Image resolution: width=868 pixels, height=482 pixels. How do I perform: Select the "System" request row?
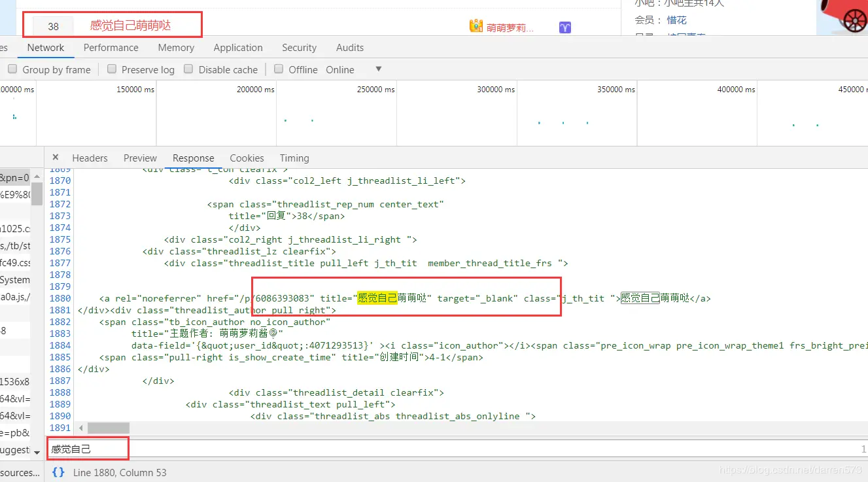tap(16, 280)
